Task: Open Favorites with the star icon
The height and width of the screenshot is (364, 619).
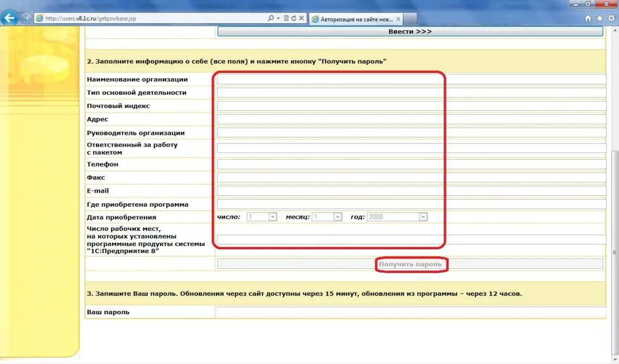Action: tap(600, 18)
